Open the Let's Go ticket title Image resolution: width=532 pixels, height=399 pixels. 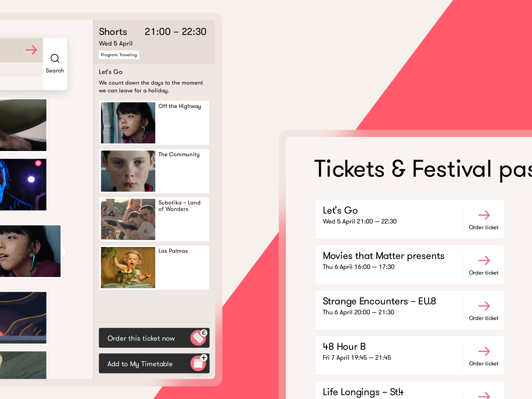click(340, 210)
